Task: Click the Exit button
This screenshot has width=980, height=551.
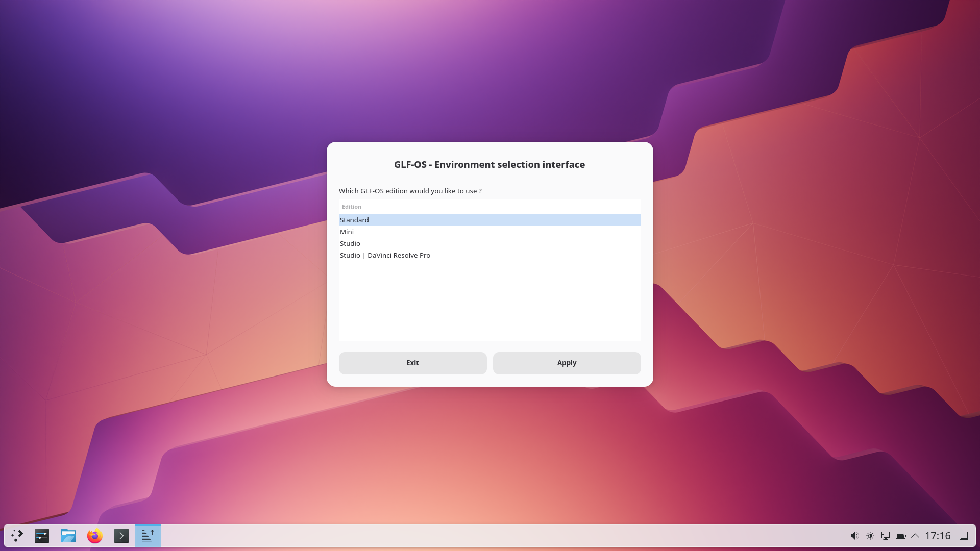Action: click(x=413, y=363)
